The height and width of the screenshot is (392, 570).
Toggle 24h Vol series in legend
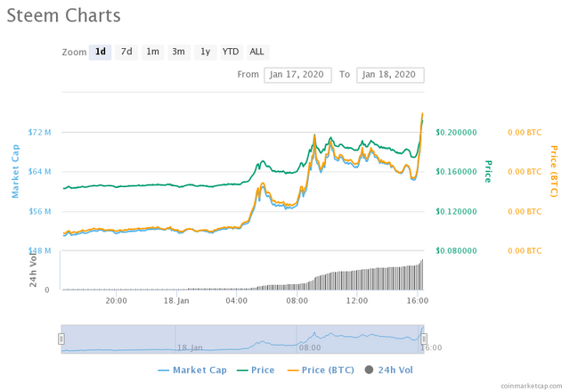pyautogui.click(x=388, y=371)
